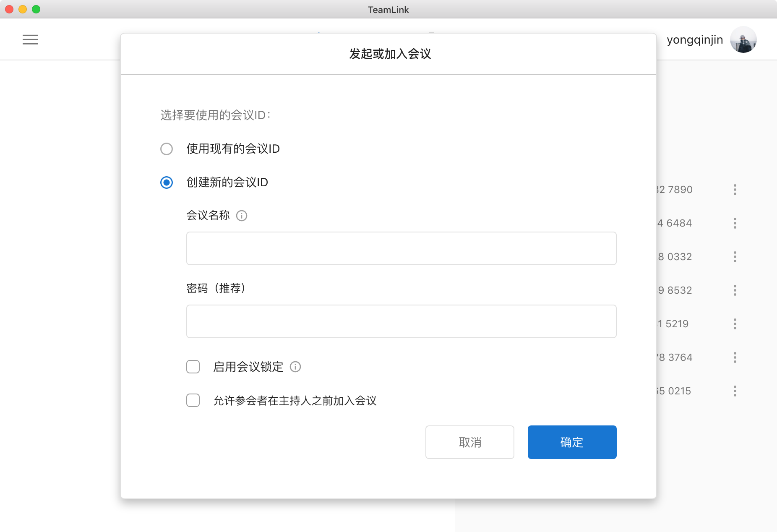777x532 pixels.
Task: Open the hamburger navigation menu
Action: 30,39
